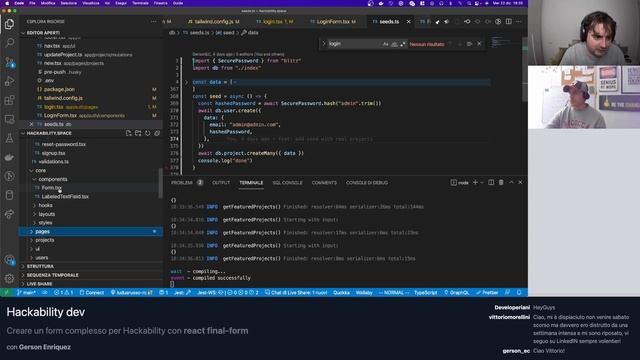Split the terminal panel

click(x=491, y=182)
